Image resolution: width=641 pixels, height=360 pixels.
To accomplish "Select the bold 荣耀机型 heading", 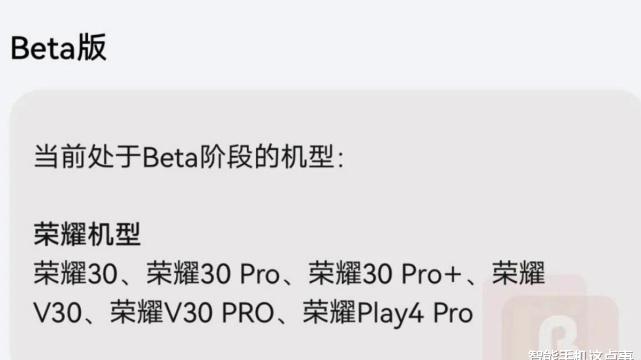I will tap(87, 234).
